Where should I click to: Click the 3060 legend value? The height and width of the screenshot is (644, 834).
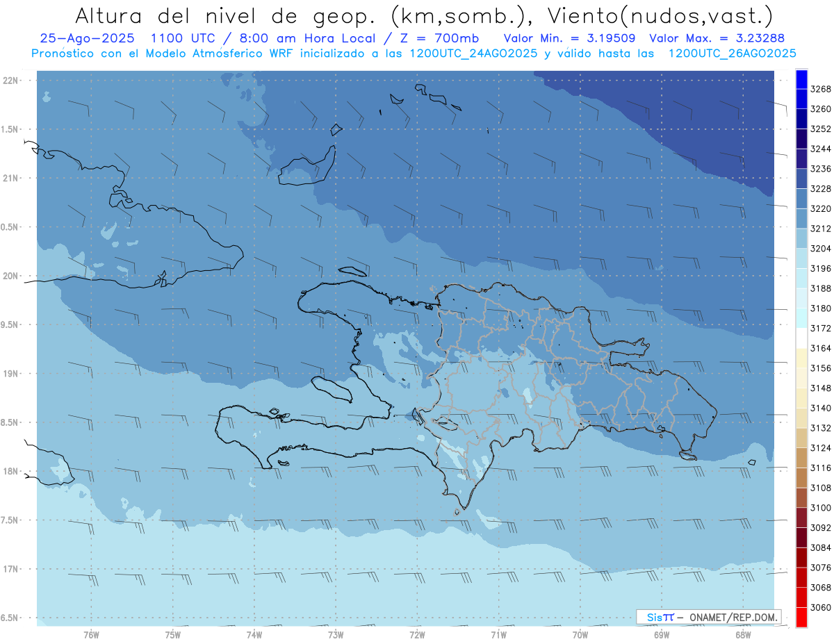coord(821,607)
